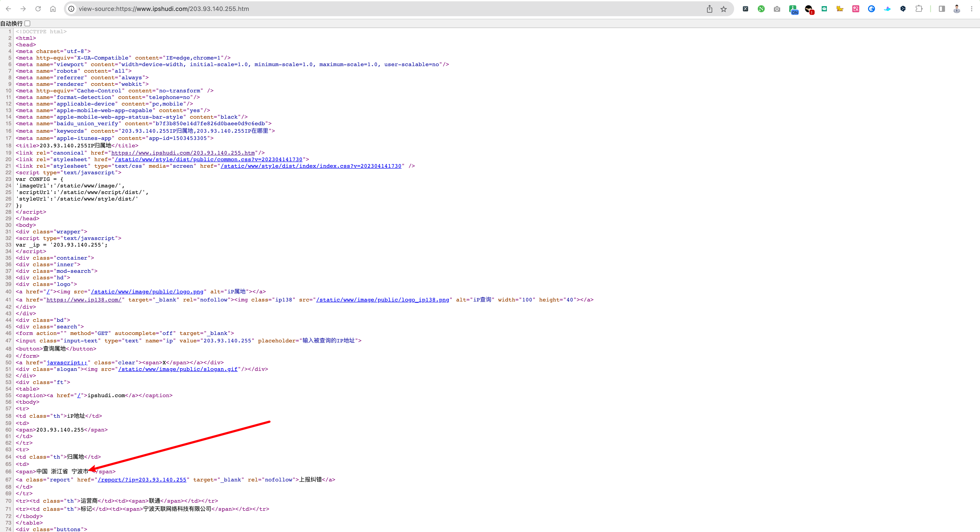Open the dark hexagon arrow extension
The image size is (980, 532).
903,9
